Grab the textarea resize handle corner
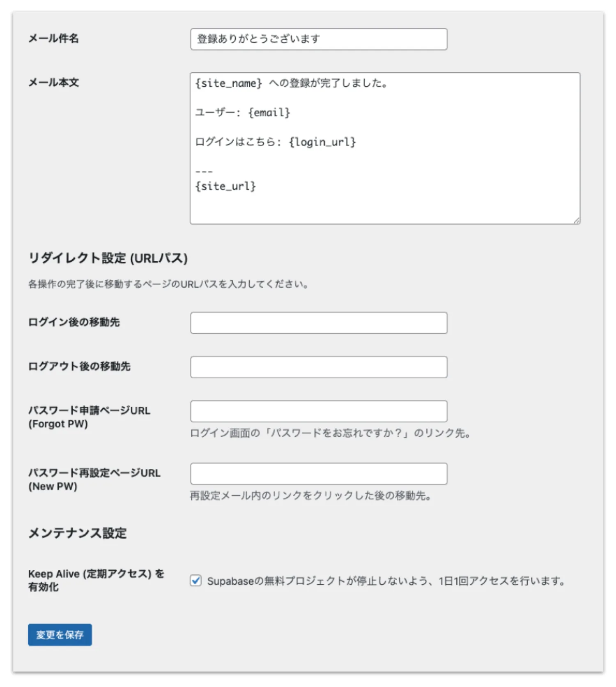Viewport: 616px width, 687px height. [x=577, y=221]
